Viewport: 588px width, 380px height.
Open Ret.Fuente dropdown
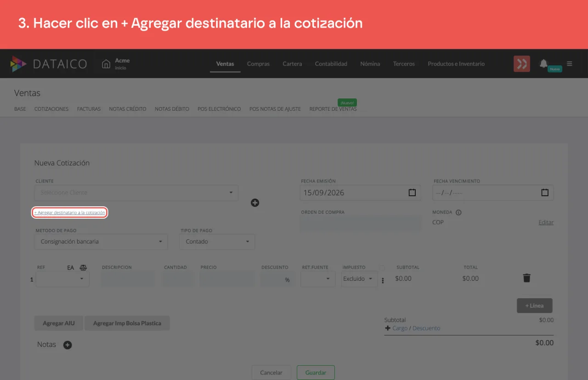click(318, 279)
